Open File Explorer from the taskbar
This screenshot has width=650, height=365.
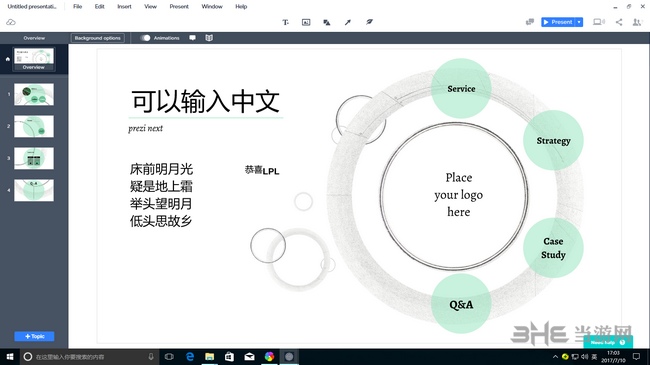210,357
